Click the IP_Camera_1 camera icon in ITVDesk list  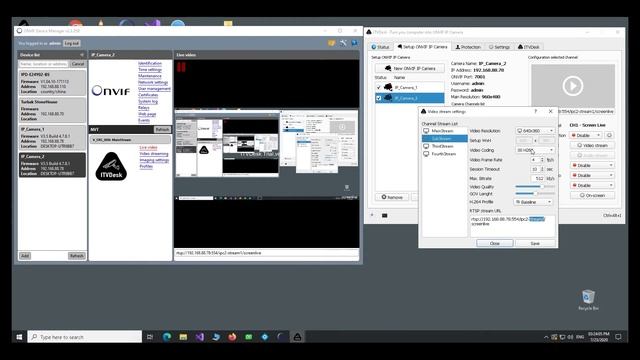pos(388,87)
